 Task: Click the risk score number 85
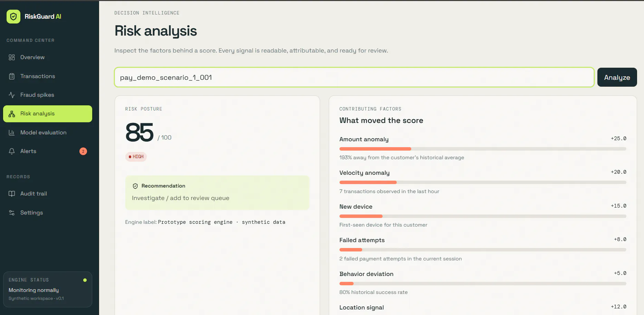(140, 132)
